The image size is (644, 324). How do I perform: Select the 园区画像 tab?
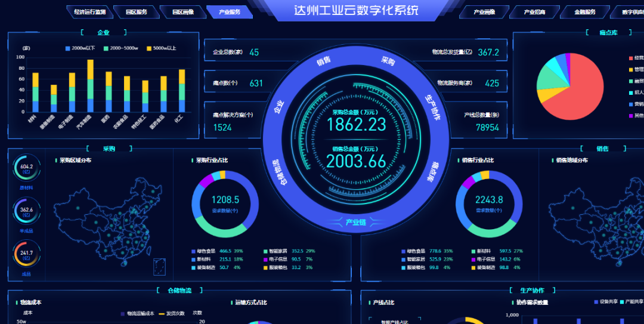[182, 12]
